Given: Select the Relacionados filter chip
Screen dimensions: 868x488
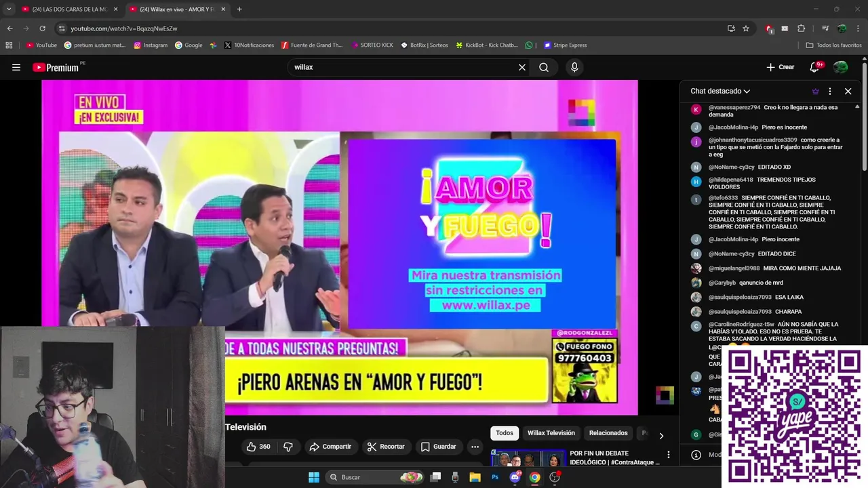Looking at the screenshot, I should (x=608, y=433).
